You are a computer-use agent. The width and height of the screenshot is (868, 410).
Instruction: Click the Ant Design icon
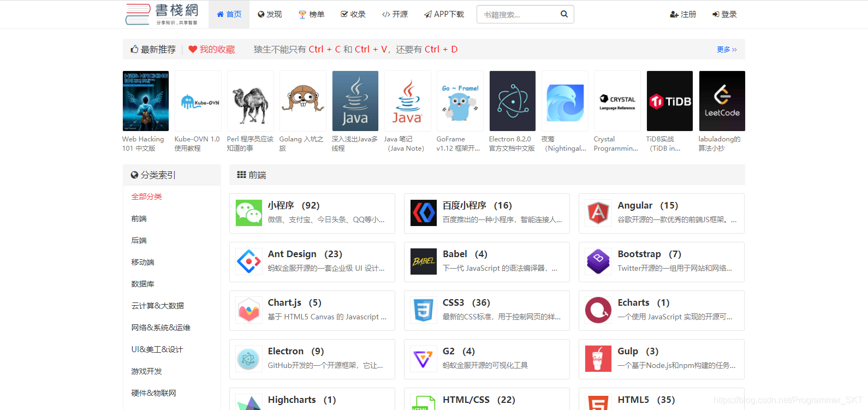[249, 262]
